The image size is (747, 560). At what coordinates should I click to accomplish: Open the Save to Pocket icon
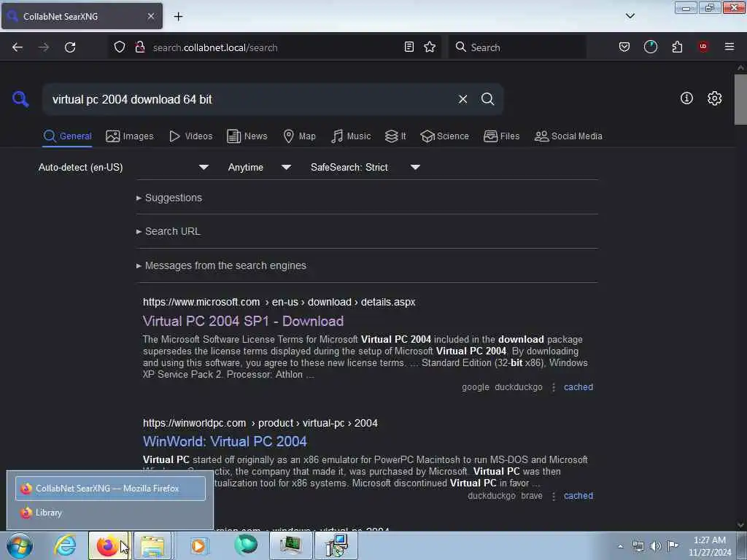[624, 47]
